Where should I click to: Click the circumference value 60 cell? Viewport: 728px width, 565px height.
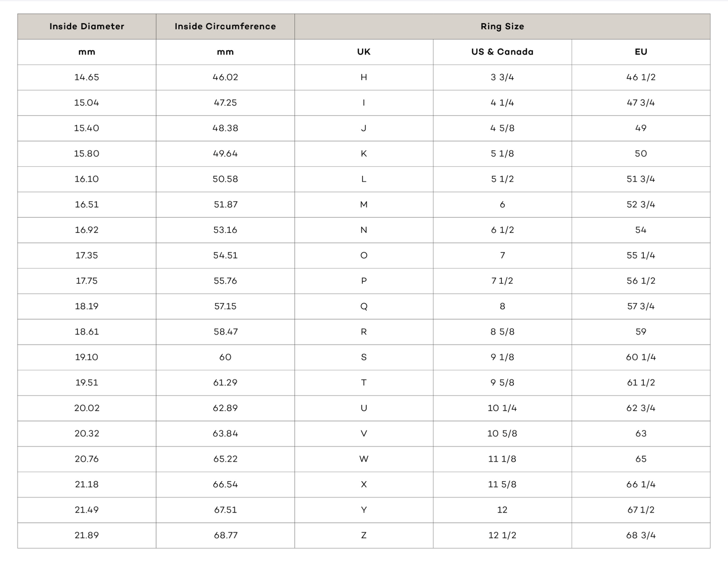coord(225,357)
